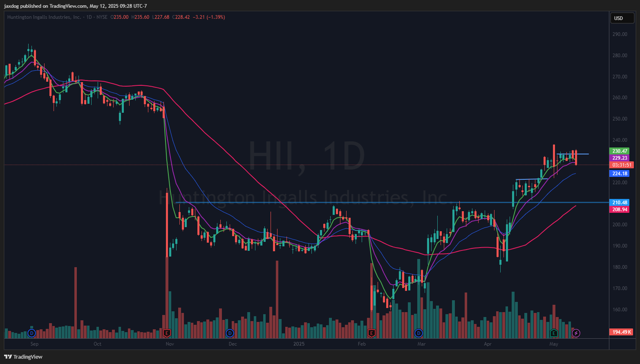Click the 240.00 price axis label
640x364 pixels.
(x=620, y=140)
